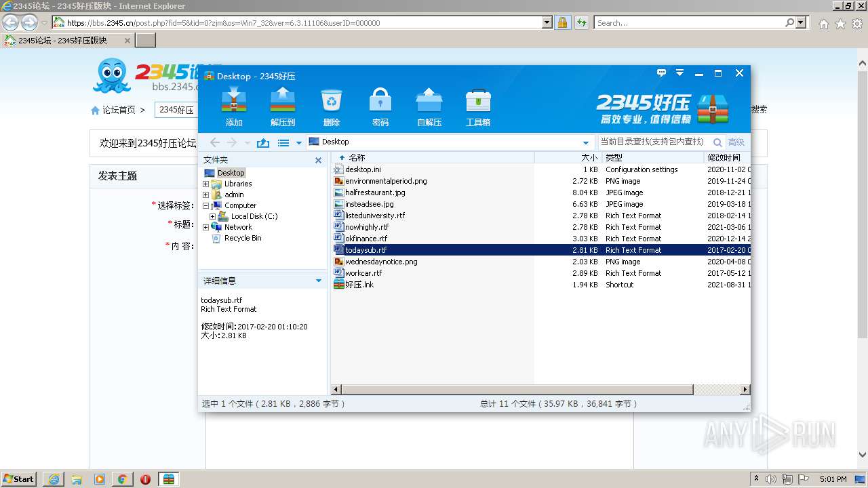This screenshot has height=488, width=868.
Task: Click the 密码 (Password) lock icon
Action: (x=380, y=107)
